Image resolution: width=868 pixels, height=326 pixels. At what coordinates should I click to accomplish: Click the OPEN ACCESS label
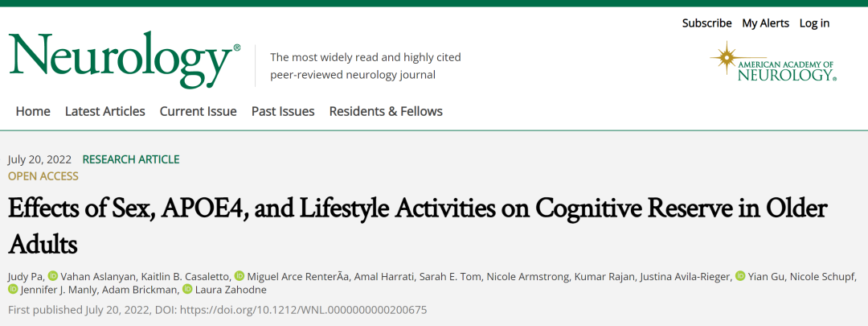pyautogui.click(x=43, y=176)
